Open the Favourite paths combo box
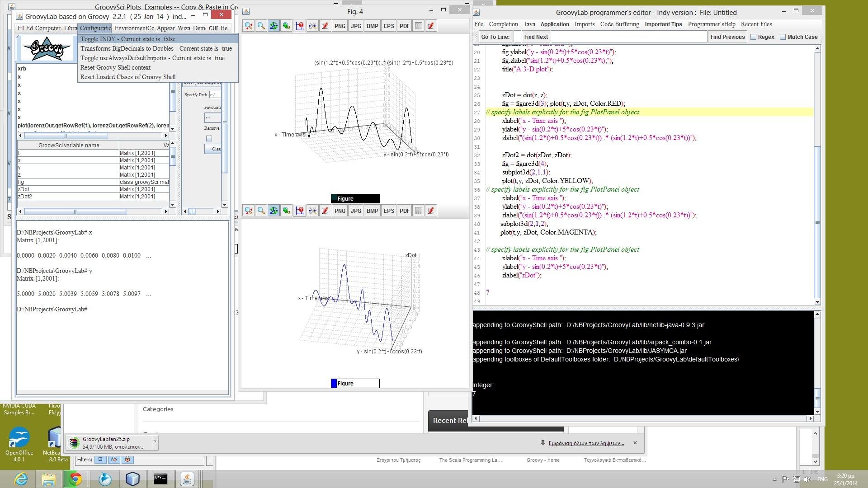The image size is (868, 488). pyautogui.click(x=213, y=118)
